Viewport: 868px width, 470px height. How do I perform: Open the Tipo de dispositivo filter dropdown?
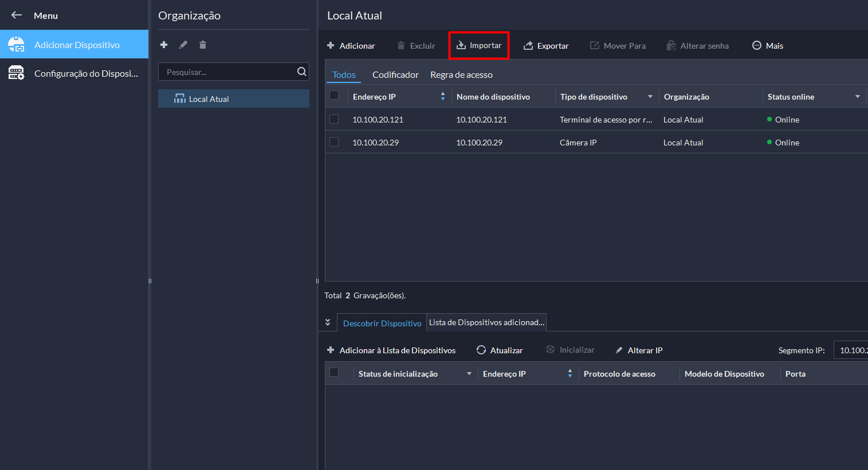tap(650, 97)
